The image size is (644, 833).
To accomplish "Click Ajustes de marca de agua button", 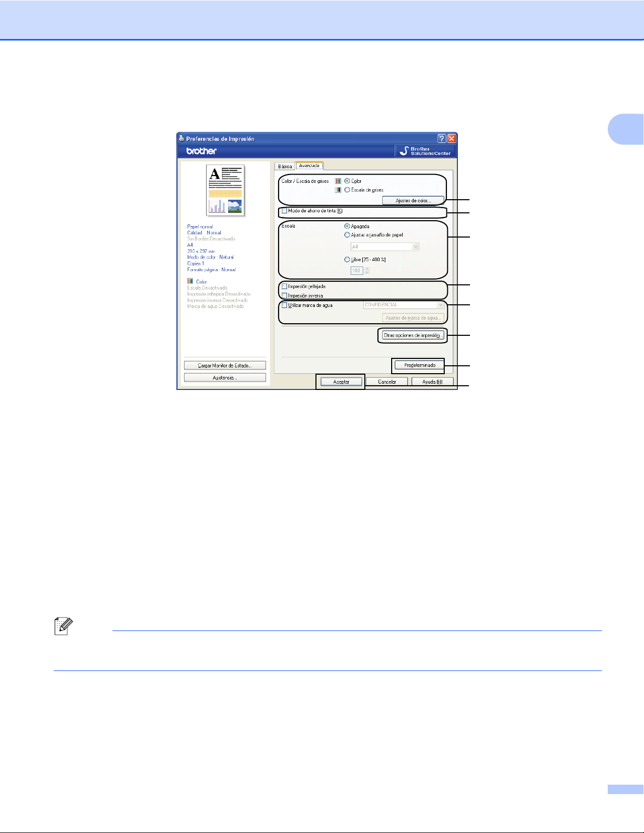I will pyautogui.click(x=413, y=318).
